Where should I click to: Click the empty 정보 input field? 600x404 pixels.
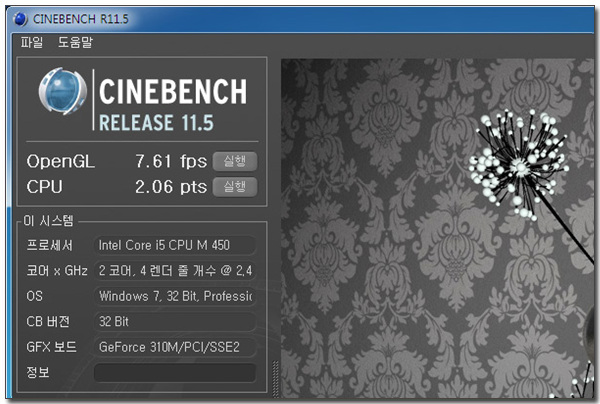pos(175,373)
